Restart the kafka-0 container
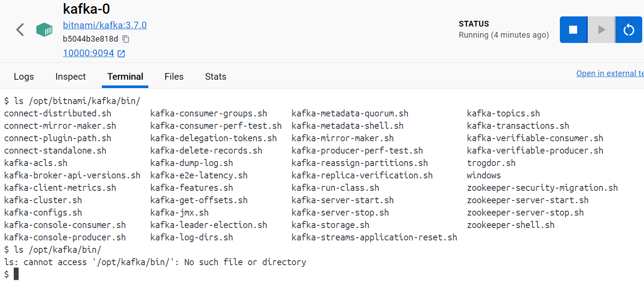Screen dimensions: 644x282 click(629, 30)
